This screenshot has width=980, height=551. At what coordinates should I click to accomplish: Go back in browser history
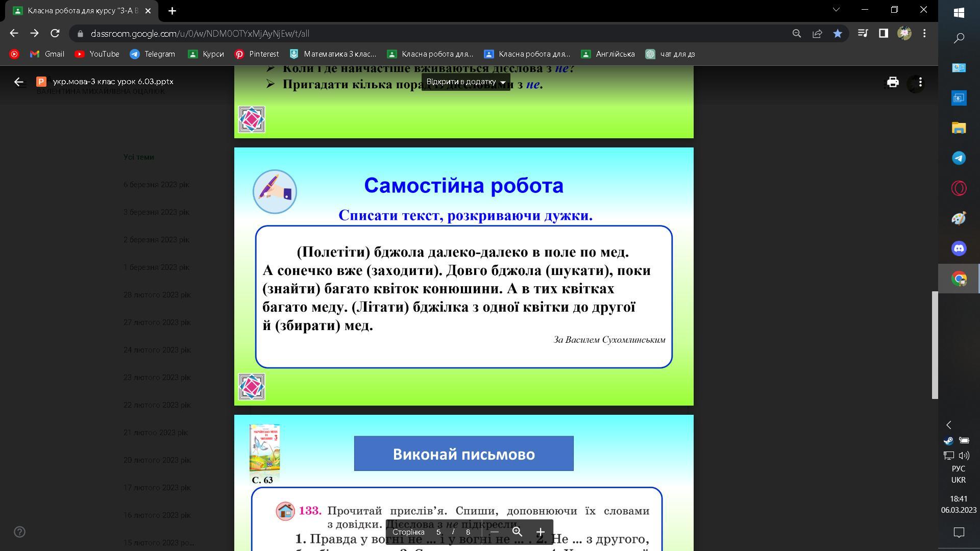pyautogui.click(x=14, y=33)
